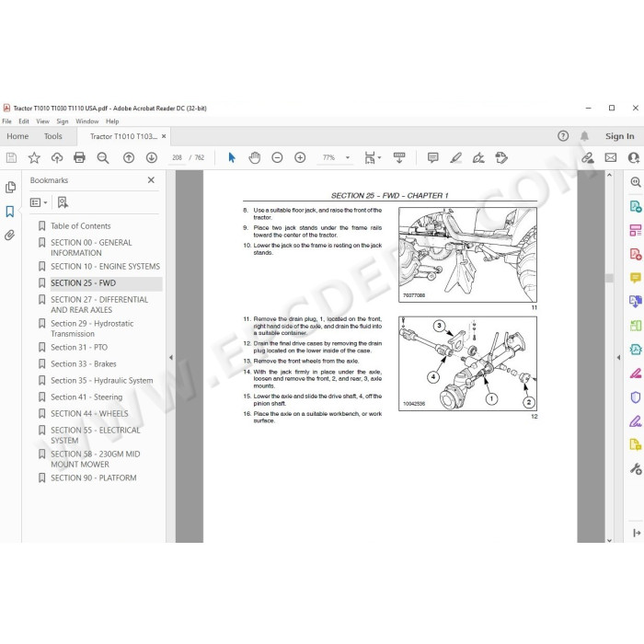Screen dimensions: 644x644
Task: Open fit page options icon
Action: (373, 157)
